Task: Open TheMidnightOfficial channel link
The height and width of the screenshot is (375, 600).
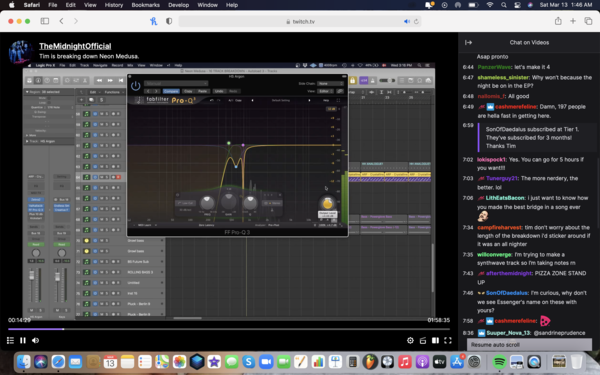Action: (x=75, y=46)
